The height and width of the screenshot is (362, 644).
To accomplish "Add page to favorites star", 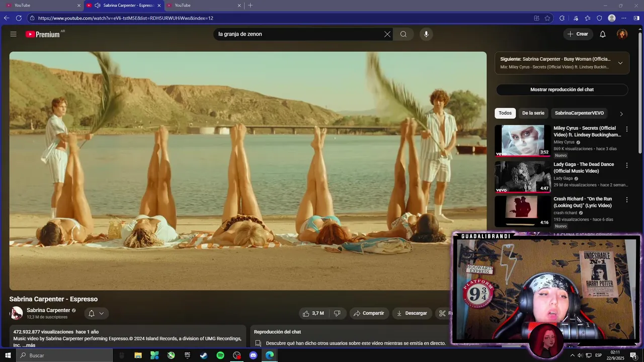I will [x=547, y=18].
